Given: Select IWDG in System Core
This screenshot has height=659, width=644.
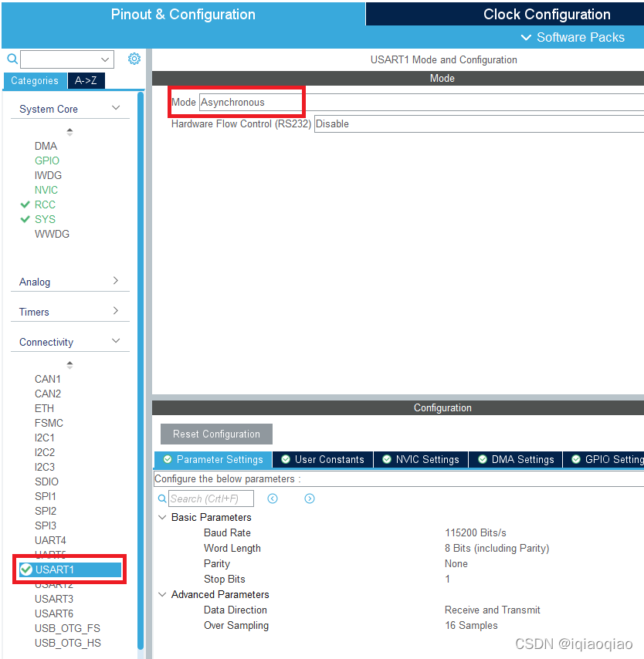Looking at the screenshot, I should [x=49, y=175].
